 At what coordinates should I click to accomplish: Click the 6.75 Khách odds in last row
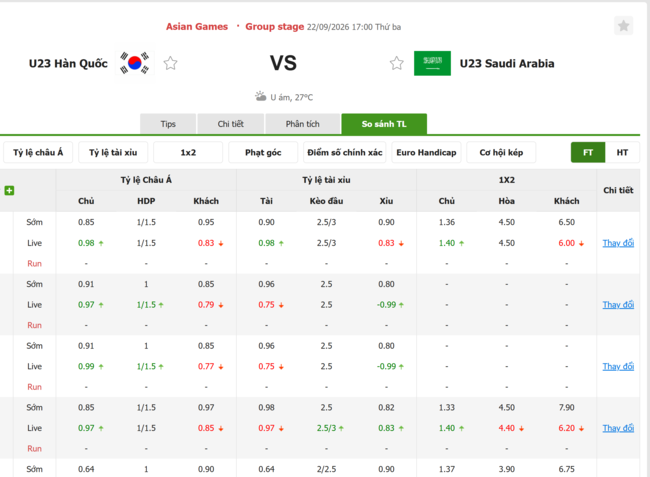tap(567, 469)
